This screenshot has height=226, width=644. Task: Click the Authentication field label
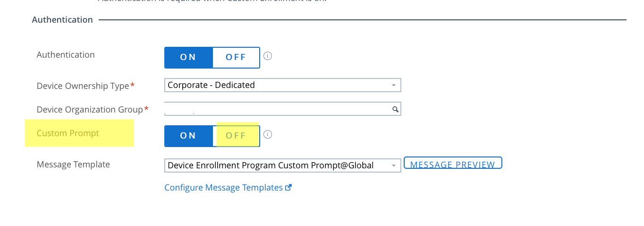(66, 55)
